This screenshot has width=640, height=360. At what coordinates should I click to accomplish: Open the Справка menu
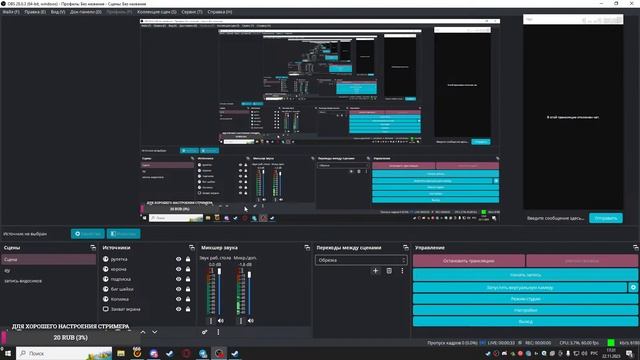(220, 12)
